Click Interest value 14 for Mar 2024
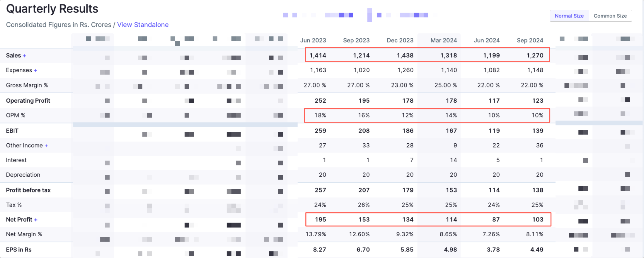Image resolution: width=644 pixels, height=258 pixels. (x=454, y=160)
